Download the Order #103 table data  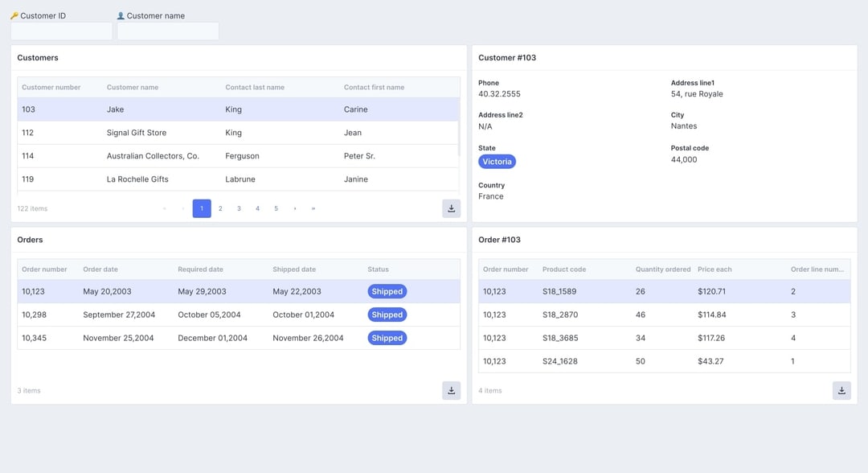(x=841, y=390)
